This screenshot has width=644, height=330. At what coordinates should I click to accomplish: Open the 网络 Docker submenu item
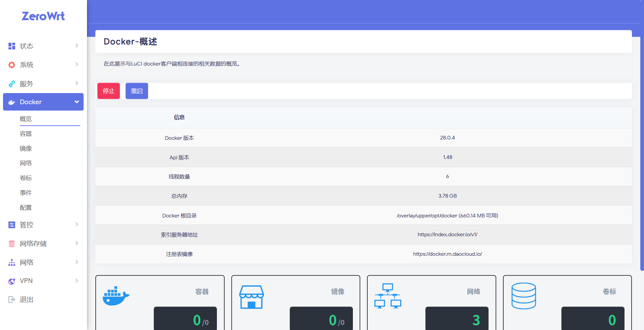pyautogui.click(x=26, y=163)
